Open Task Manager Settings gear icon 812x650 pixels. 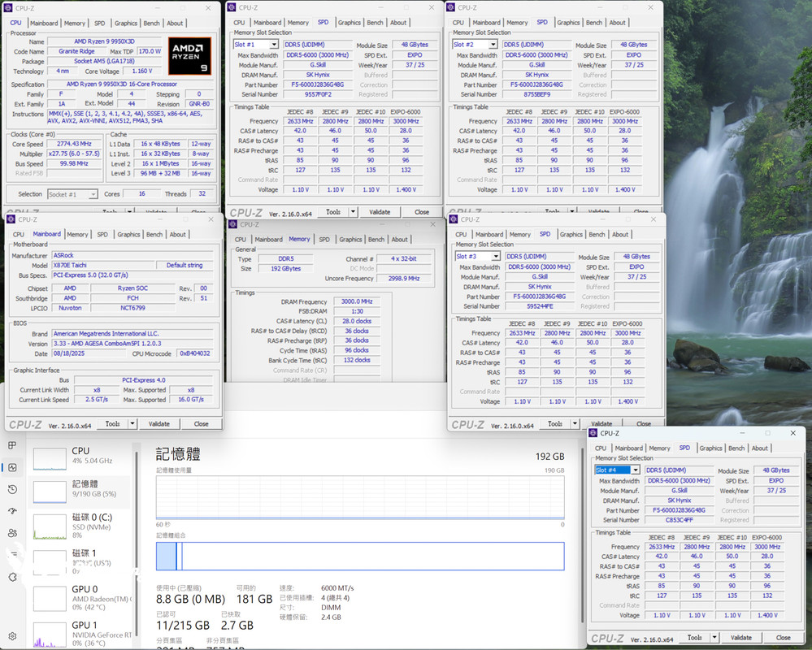point(12,636)
